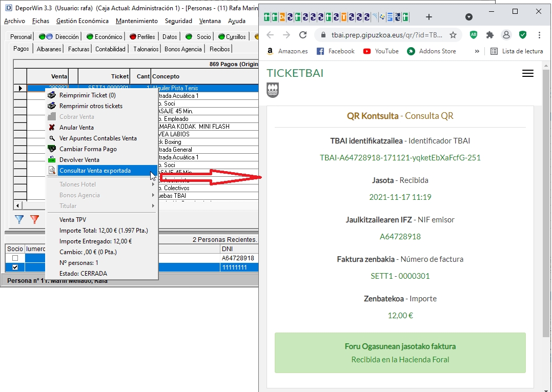Choose Reimprimir Ticket (0) from context menu
This screenshot has height=392, width=552.
[102, 95]
